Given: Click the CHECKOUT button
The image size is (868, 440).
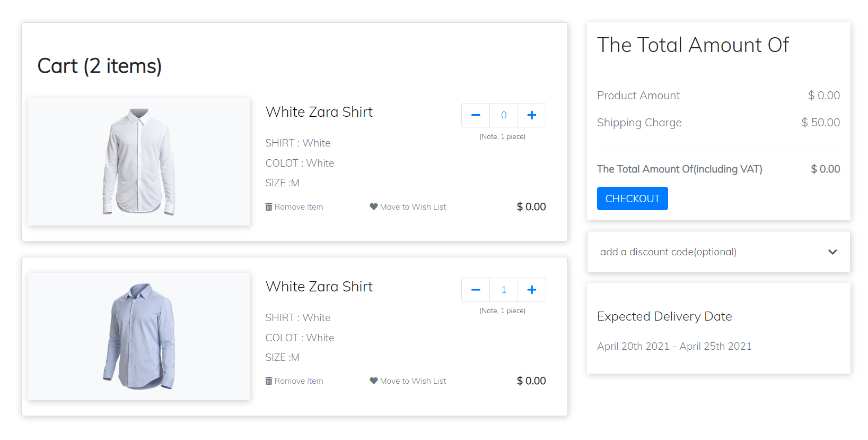Looking at the screenshot, I should tap(633, 199).
